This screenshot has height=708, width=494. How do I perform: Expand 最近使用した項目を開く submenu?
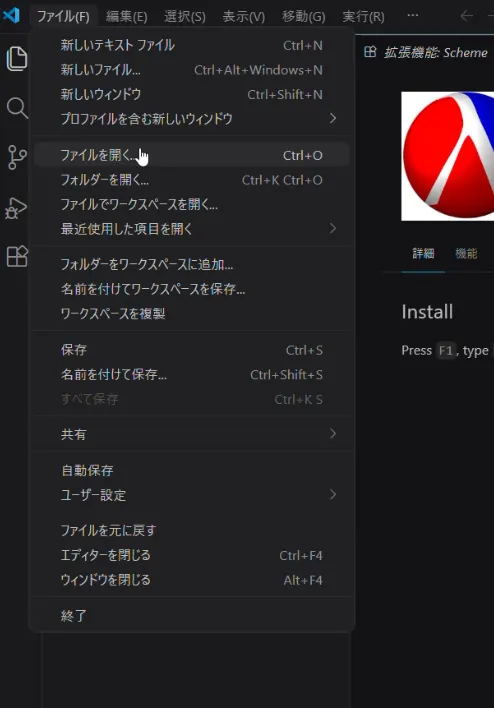click(x=191, y=228)
